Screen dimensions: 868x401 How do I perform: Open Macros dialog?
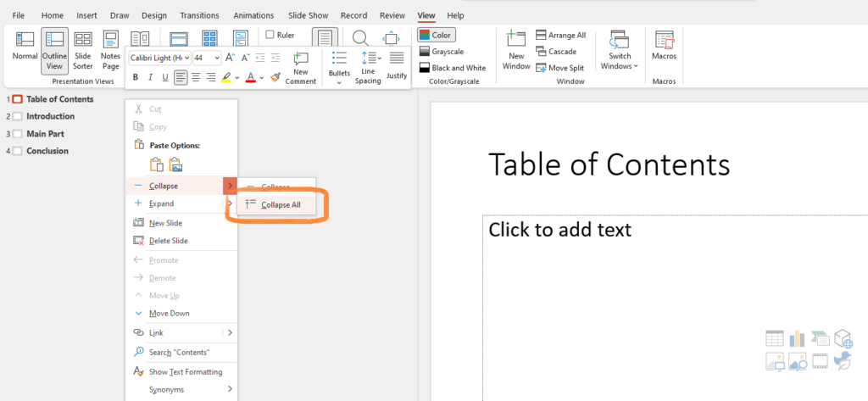click(x=664, y=49)
